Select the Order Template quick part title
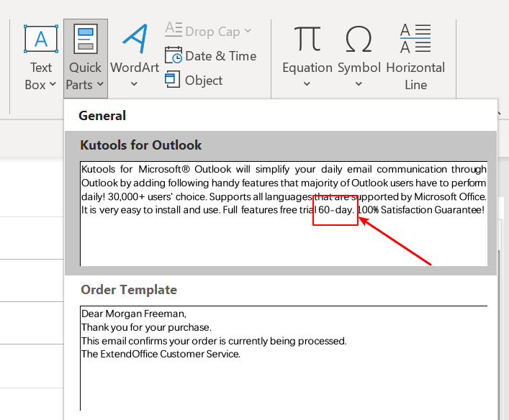The image size is (509, 420). coord(129,290)
